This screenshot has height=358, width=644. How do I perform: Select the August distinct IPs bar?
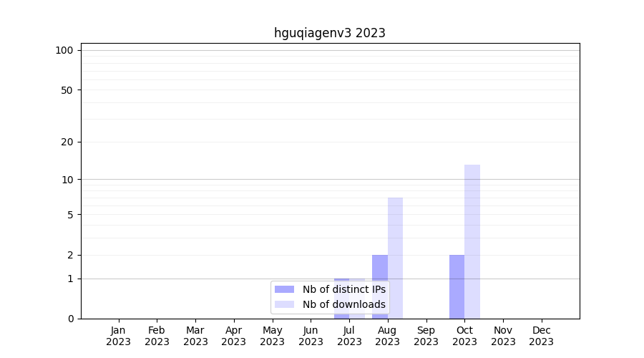click(380, 268)
